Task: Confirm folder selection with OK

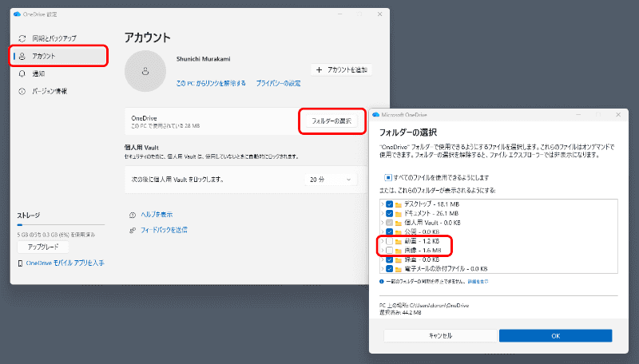Action: point(555,336)
